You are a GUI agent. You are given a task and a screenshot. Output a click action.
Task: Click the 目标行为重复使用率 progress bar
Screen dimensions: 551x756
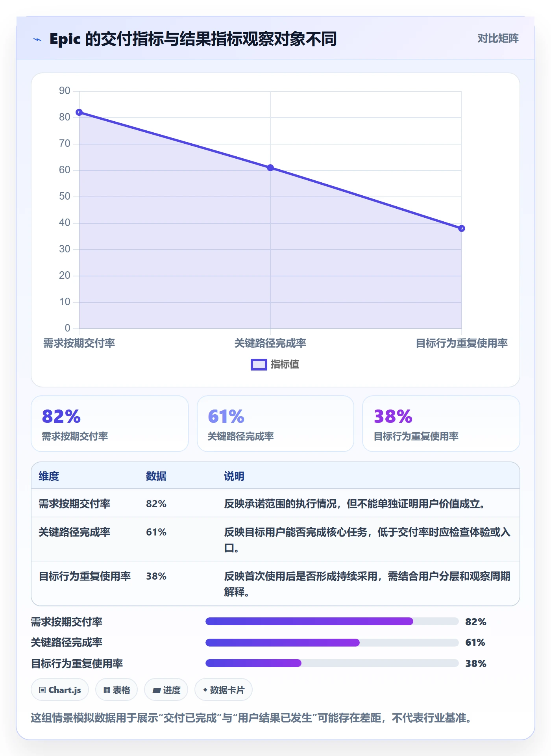click(x=332, y=663)
